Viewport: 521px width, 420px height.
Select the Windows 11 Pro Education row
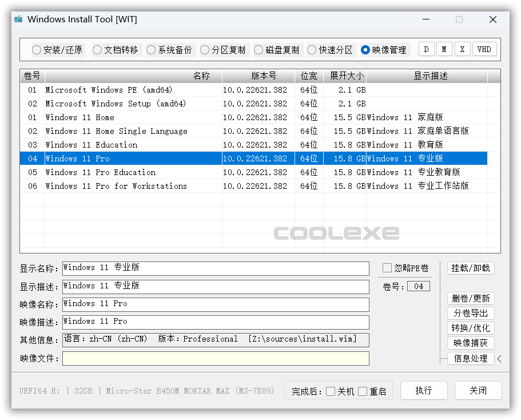[254, 172]
